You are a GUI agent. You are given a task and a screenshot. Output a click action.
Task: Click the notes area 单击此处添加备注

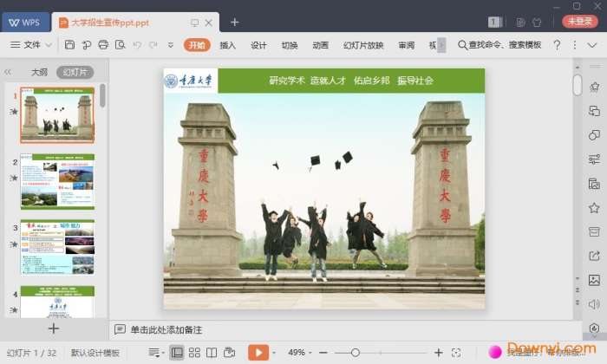click(166, 329)
